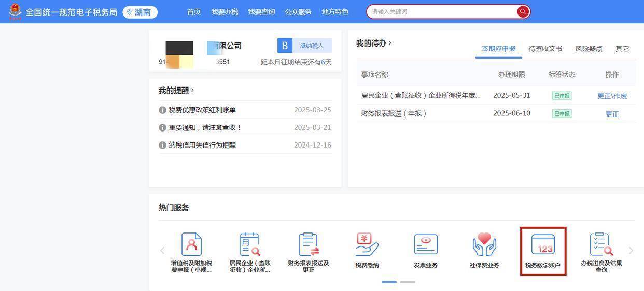Switch to the 待签收文书 tab
Screen dimensions: 644x291
pos(545,49)
